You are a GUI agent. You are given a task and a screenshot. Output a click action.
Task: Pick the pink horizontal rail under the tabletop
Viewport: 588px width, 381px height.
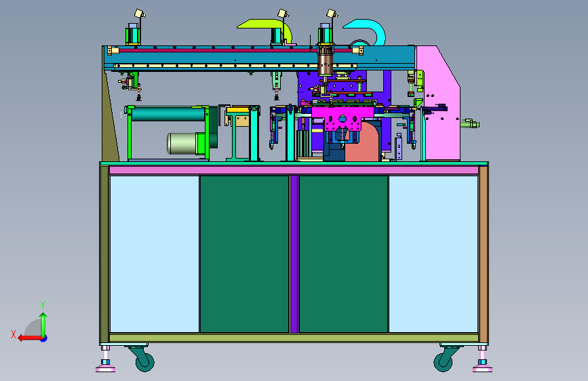pos(294,171)
